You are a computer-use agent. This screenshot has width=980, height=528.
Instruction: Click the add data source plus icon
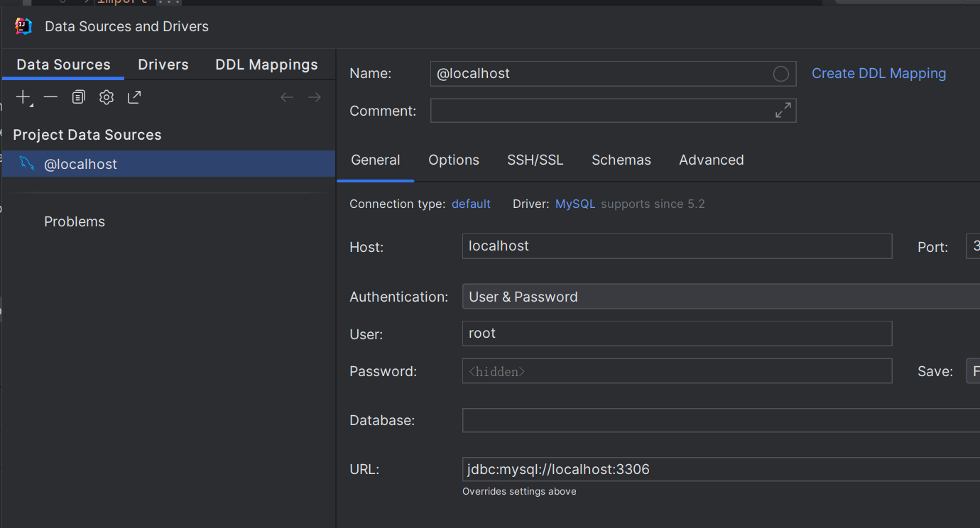pyautogui.click(x=23, y=97)
